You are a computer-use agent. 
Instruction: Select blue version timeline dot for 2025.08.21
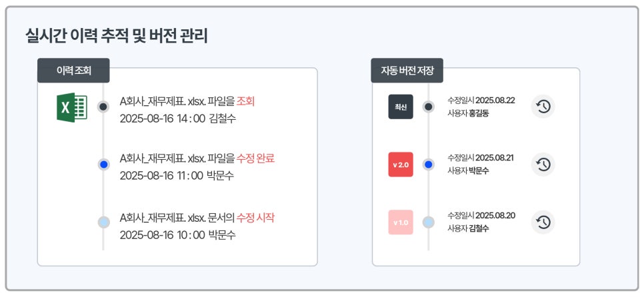tap(429, 164)
